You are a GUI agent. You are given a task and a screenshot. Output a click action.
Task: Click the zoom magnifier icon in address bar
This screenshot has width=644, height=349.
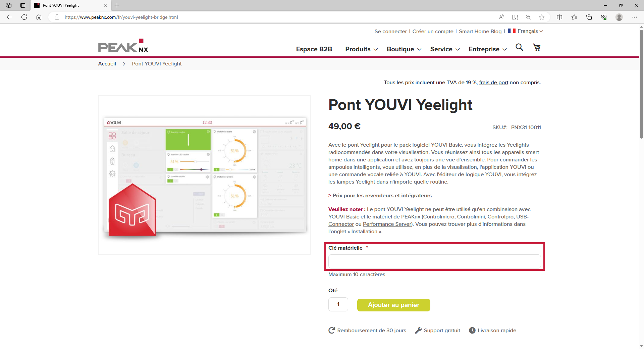[528, 17]
